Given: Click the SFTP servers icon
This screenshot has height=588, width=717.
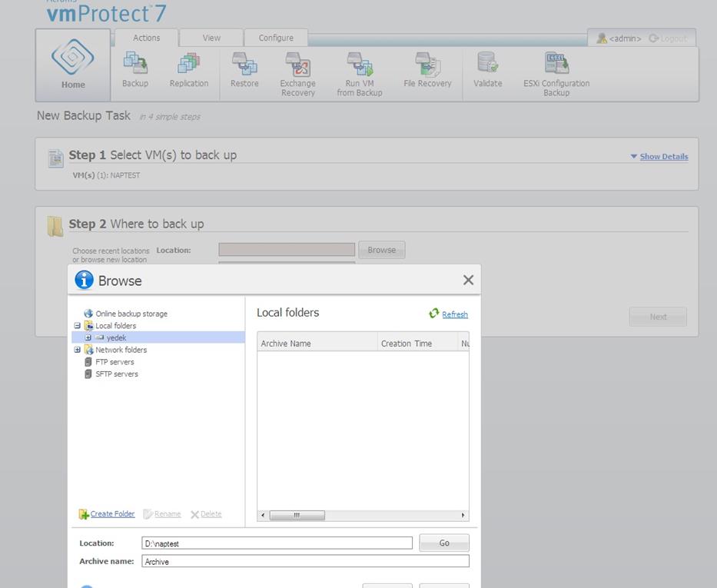Looking at the screenshot, I should click(x=88, y=374).
